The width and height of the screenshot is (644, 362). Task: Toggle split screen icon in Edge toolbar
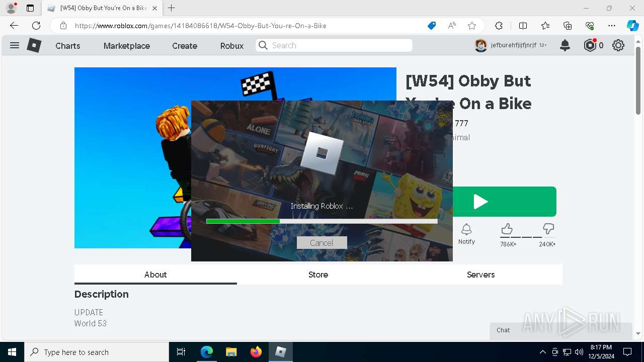point(523,26)
